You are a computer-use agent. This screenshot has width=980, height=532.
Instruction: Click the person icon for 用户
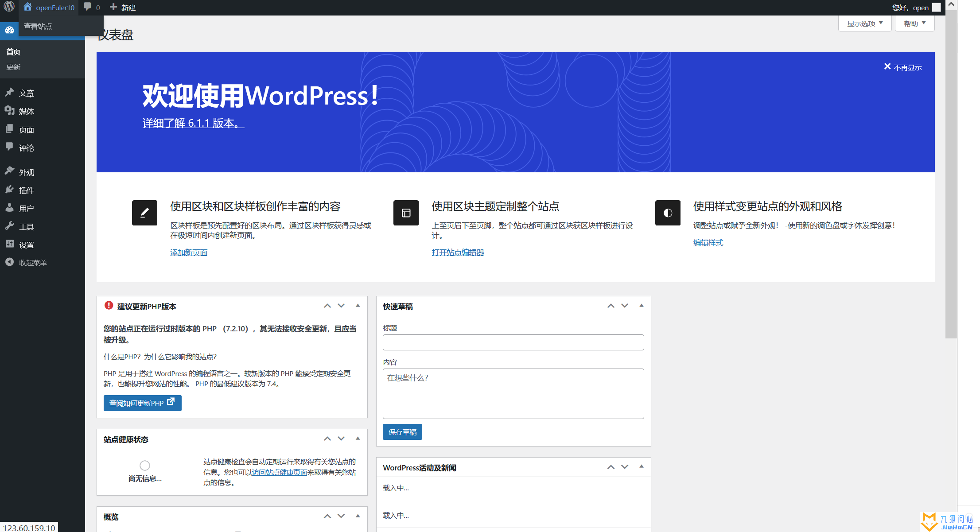[x=9, y=207]
